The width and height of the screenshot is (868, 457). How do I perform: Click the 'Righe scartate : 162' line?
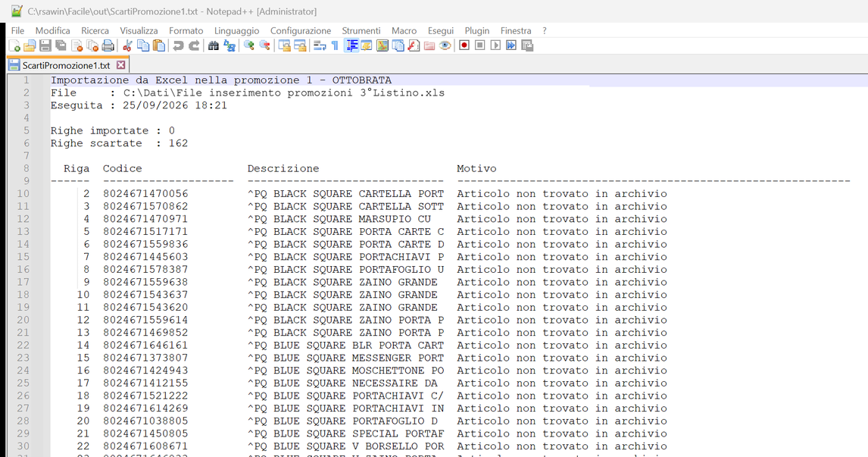tap(119, 143)
